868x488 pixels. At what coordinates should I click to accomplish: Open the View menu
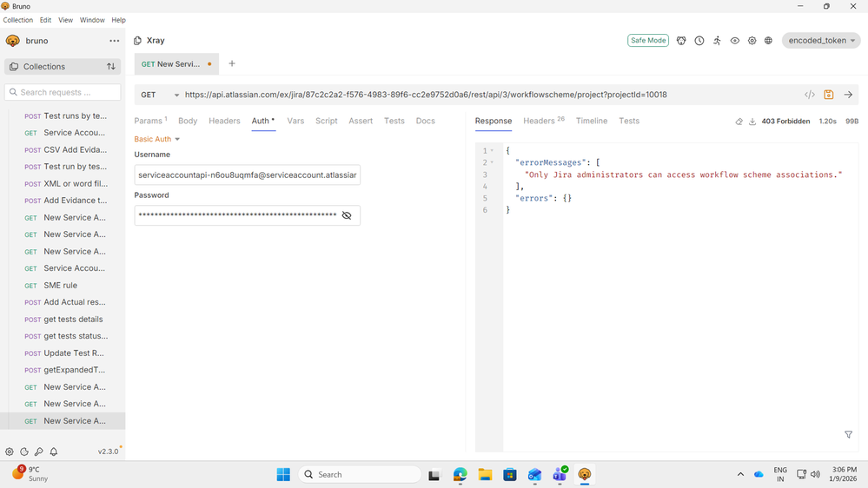tap(65, 20)
